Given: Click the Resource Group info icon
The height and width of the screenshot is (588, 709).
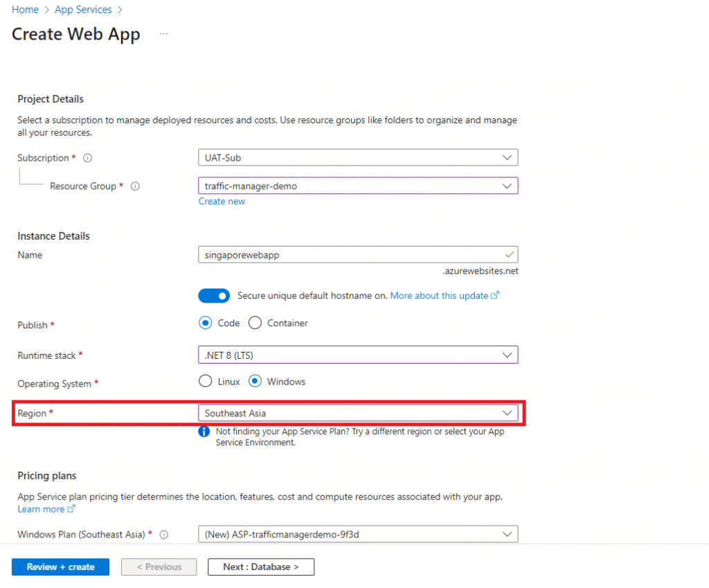Looking at the screenshot, I should click(135, 186).
